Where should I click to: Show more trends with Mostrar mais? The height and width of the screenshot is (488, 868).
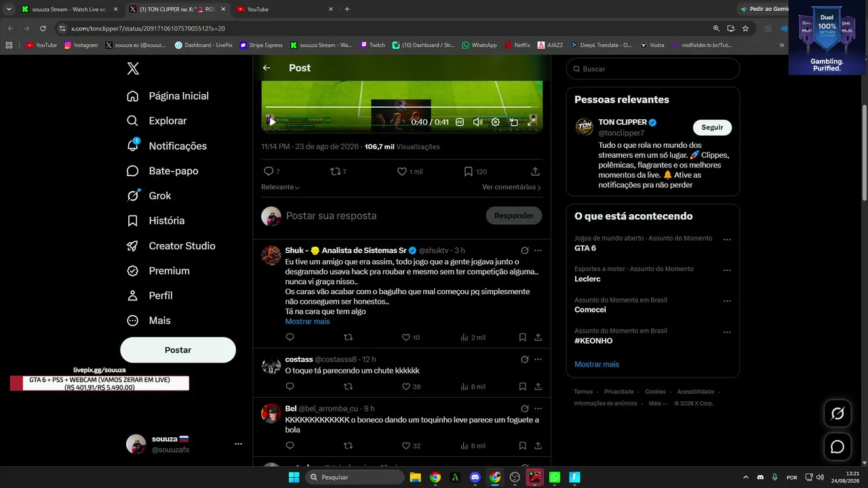(597, 364)
